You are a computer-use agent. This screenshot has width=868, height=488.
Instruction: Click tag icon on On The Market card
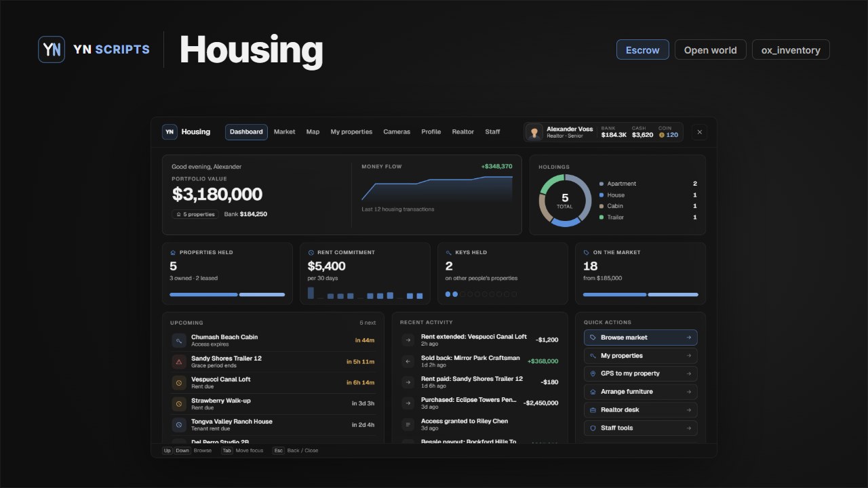(587, 252)
